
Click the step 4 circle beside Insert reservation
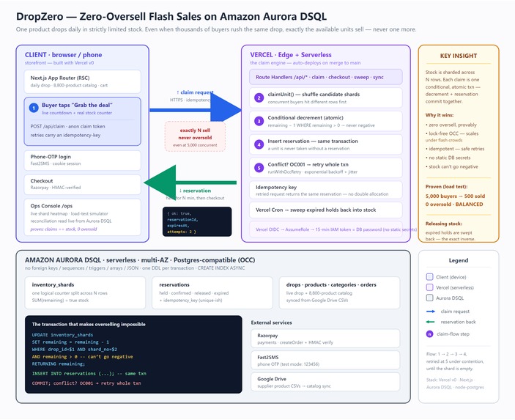[259, 144]
